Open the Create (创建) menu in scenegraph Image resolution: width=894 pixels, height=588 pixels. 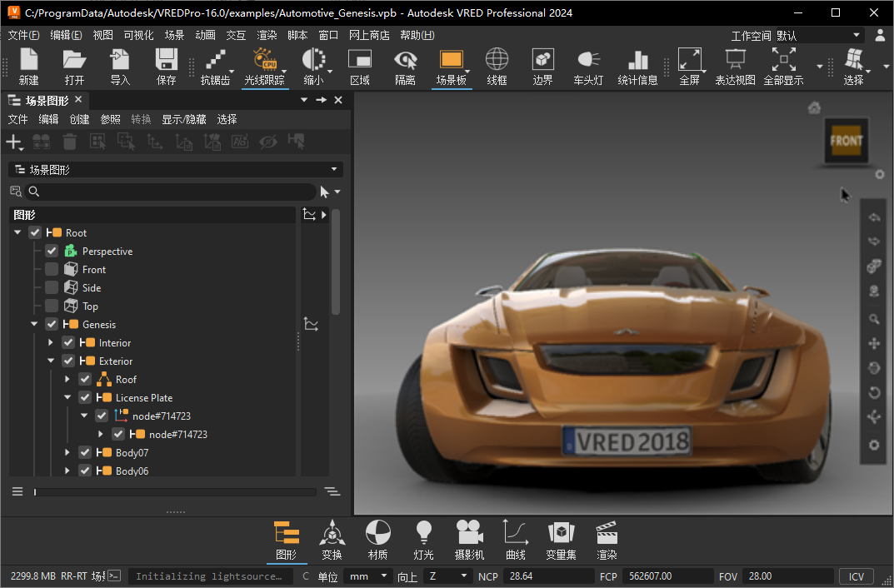pos(79,120)
